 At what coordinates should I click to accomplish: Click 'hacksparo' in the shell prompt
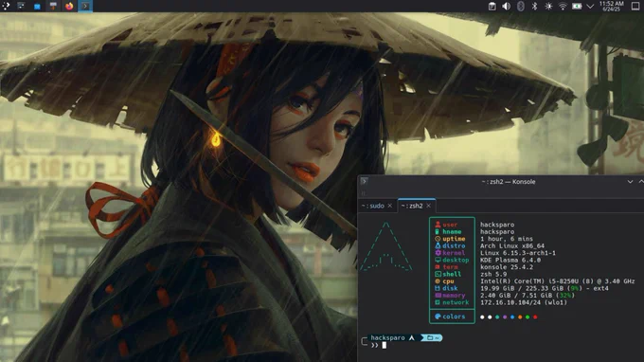[x=387, y=337]
